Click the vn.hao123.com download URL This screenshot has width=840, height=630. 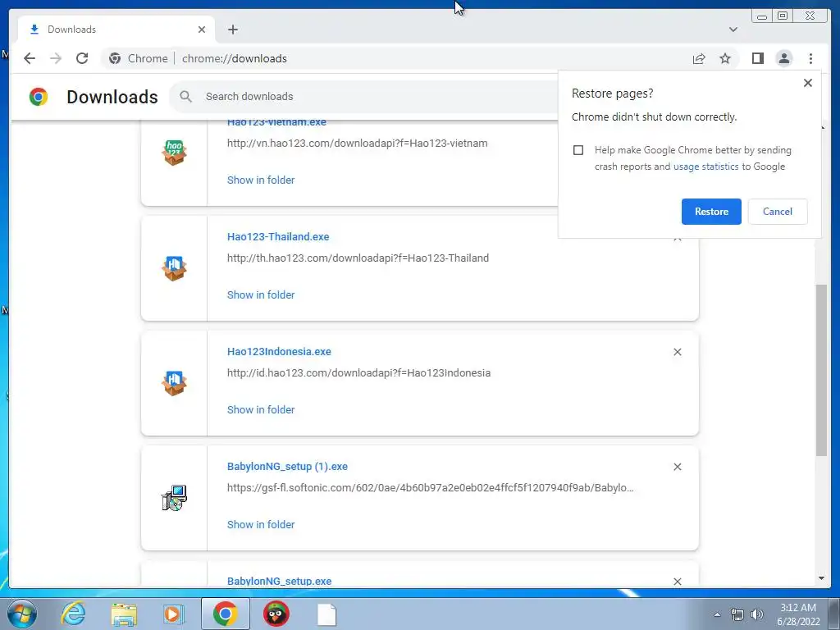point(358,143)
